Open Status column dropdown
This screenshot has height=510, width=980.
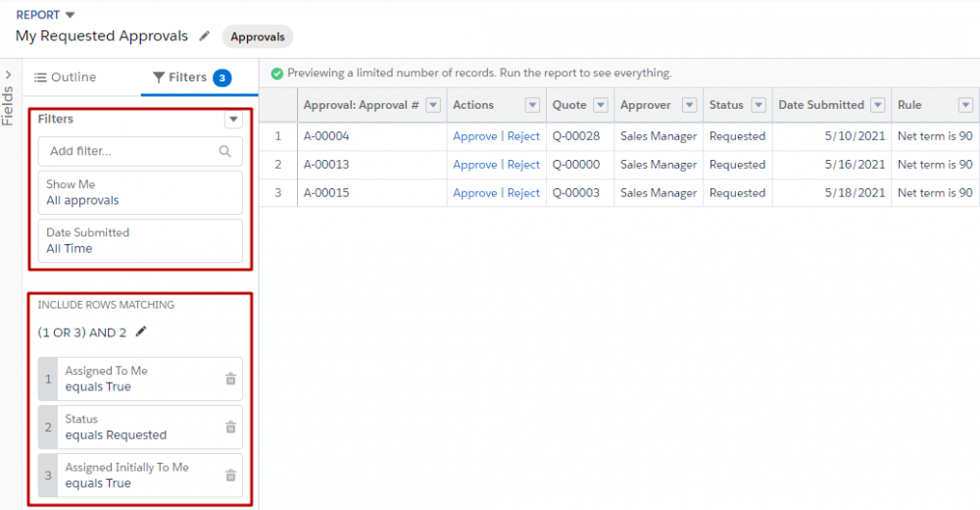coord(759,105)
